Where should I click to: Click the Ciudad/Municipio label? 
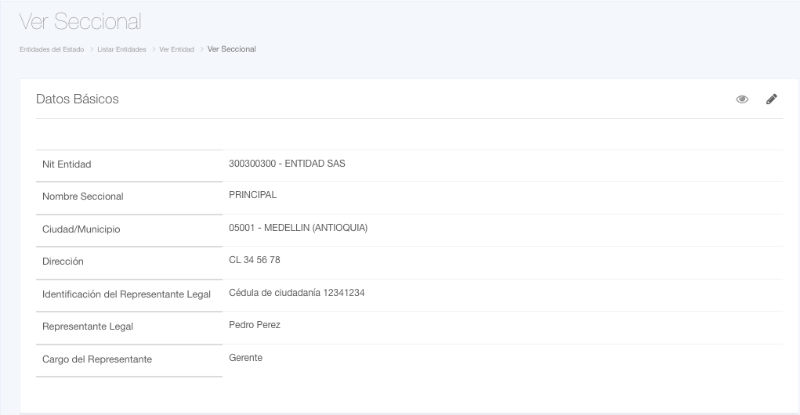coord(81,229)
